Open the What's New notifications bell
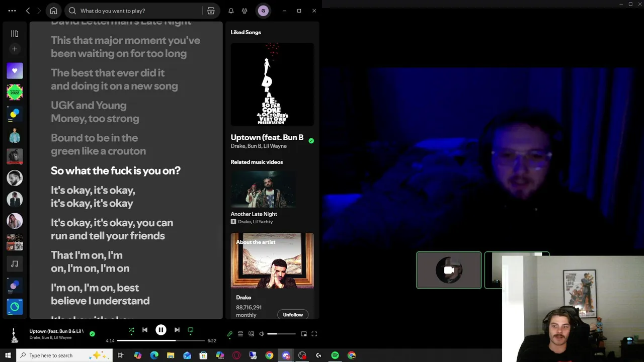644x362 pixels. pyautogui.click(x=231, y=11)
